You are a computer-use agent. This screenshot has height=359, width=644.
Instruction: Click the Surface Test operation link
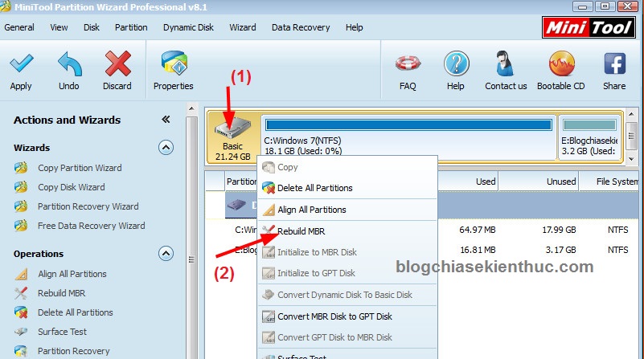point(62,332)
